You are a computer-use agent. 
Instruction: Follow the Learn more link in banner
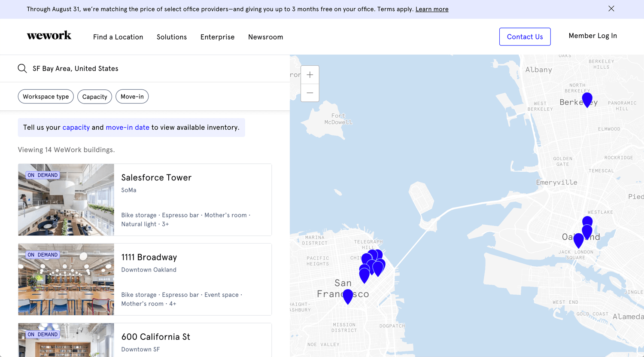(x=432, y=9)
